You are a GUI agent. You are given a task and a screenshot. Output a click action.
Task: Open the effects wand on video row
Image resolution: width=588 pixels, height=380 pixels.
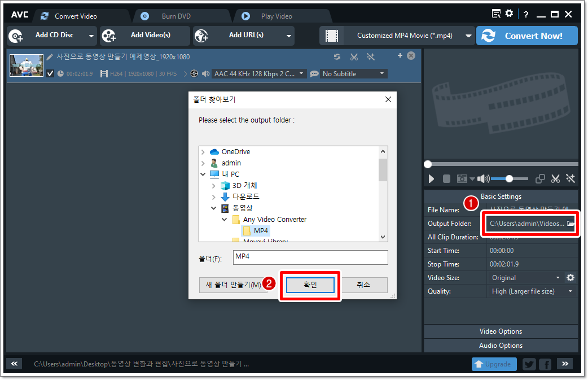pyautogui.click(x=371, y=56)
